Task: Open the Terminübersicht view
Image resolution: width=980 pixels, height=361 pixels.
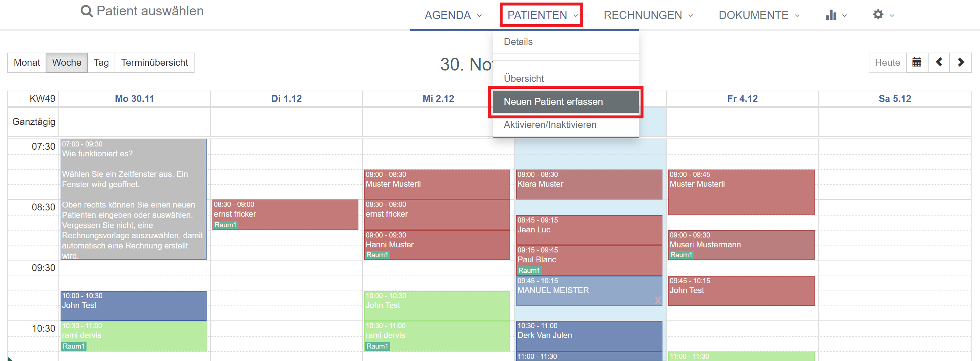Action: pyautogui.click(x=154, y=62)
